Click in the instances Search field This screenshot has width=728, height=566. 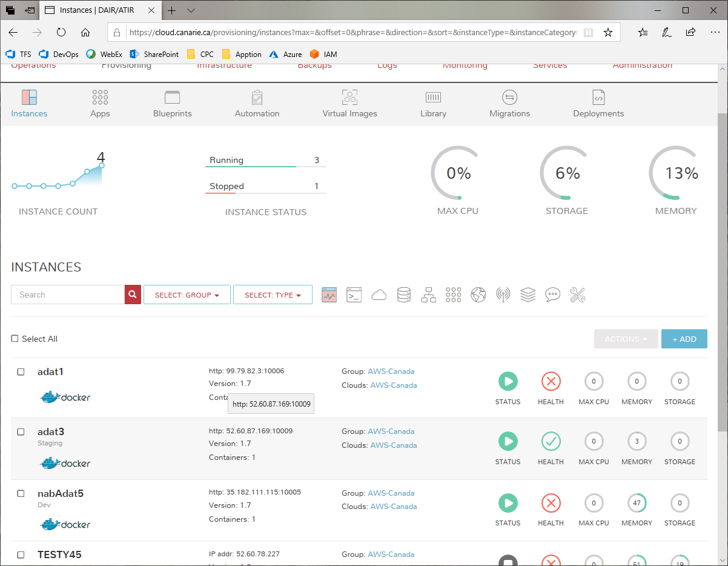point(68,295)
